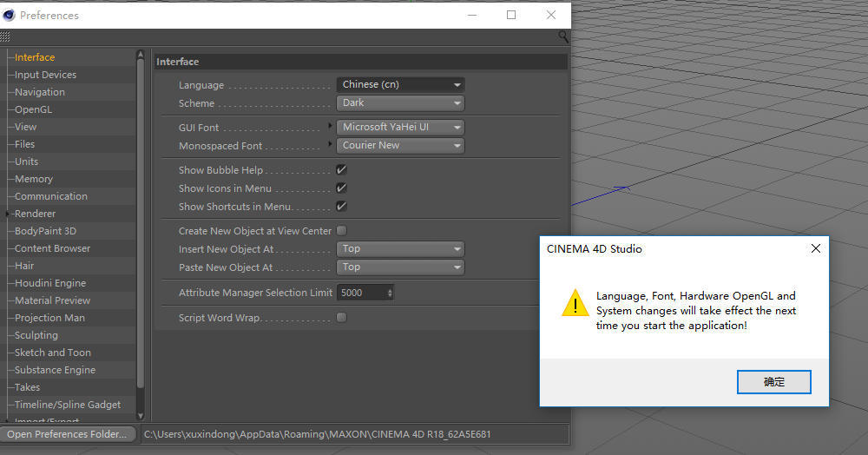868x455 pixels.
Task: Select Input Devices category
Action: tap(45, 75)
